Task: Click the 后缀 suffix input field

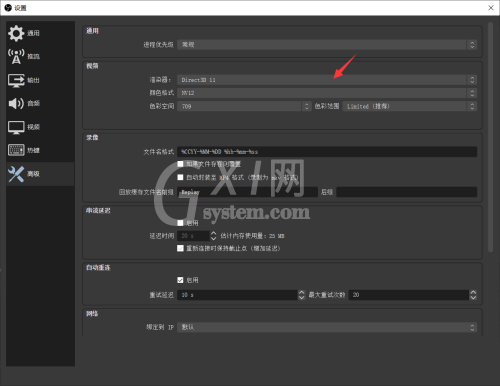Action: tap(407, 192)
